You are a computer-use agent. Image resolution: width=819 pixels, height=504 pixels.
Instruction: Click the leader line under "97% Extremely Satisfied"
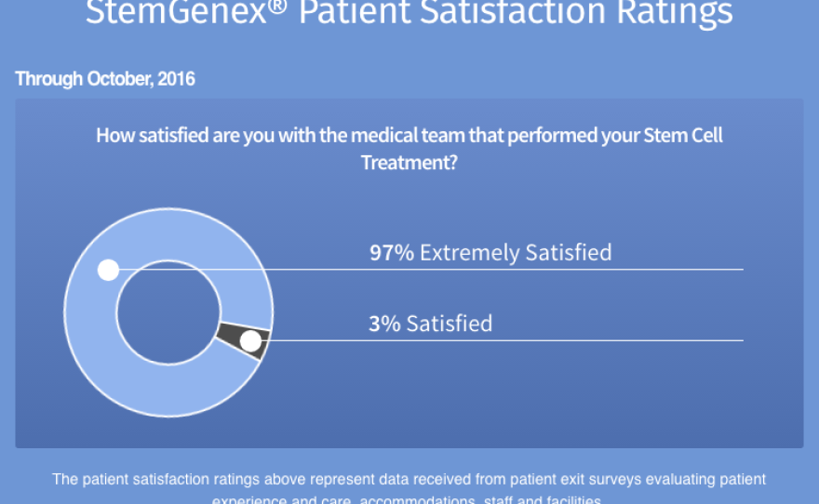tap(558, 270)
